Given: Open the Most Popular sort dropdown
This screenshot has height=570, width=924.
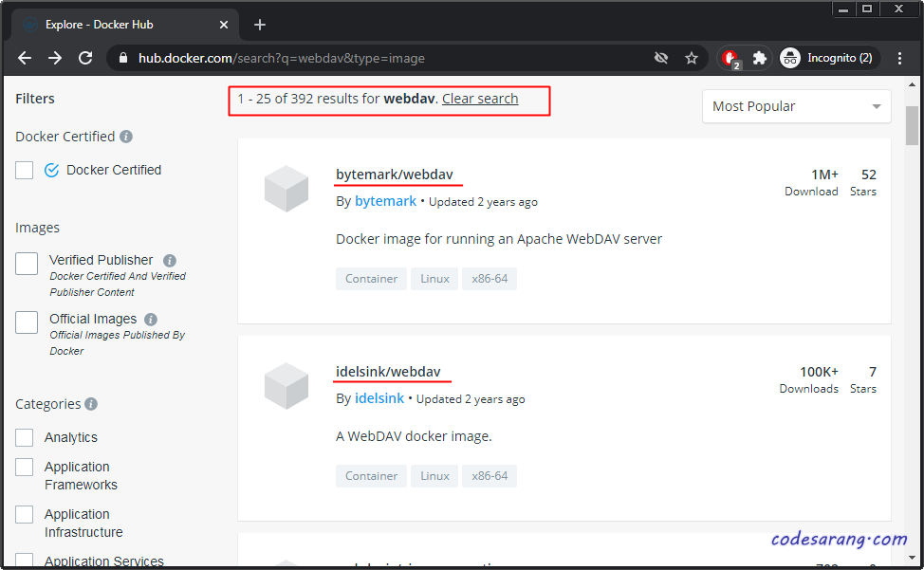Looking at the screenshot, I should [796, 106].
